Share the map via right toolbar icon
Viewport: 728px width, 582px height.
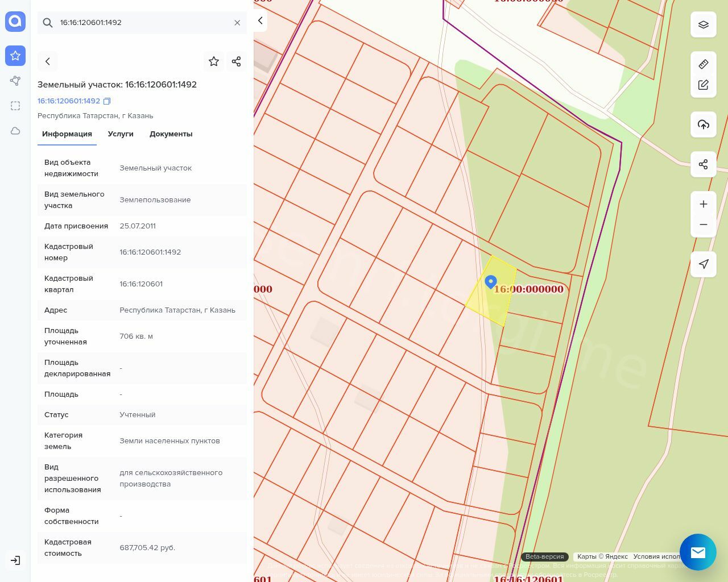[703, 164]
